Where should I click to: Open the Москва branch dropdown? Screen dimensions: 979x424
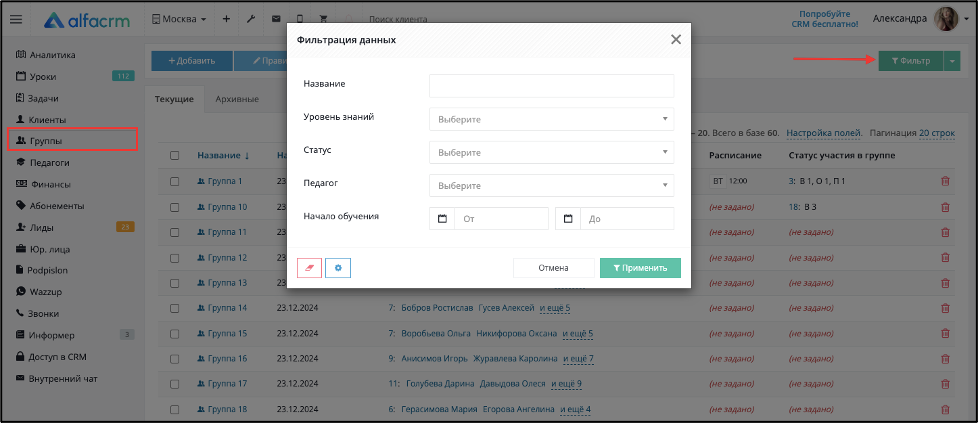pyautogui.click(x=179, y=19)
